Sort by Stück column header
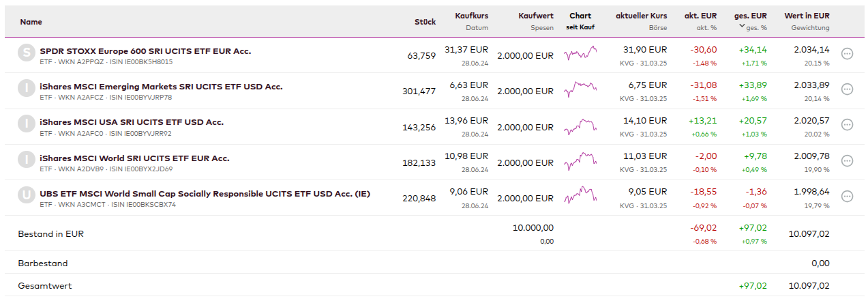This screenshot has width=868, height=301. [x=425, y=22]
